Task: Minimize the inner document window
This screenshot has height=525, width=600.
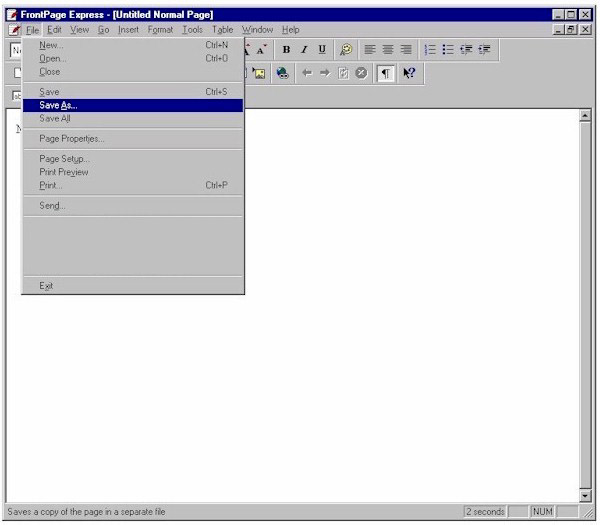Action: tap(559, 29)
